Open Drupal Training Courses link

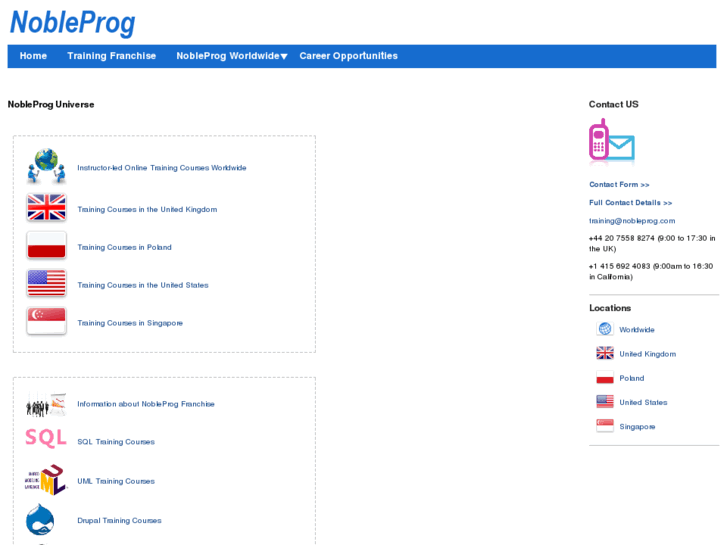coord(119,520)
